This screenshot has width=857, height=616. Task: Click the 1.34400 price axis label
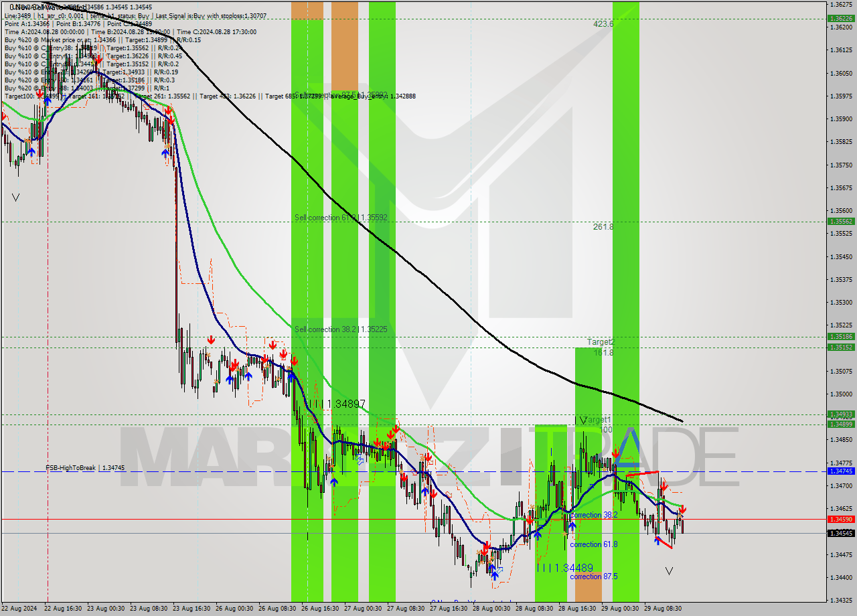coord(840,577)
